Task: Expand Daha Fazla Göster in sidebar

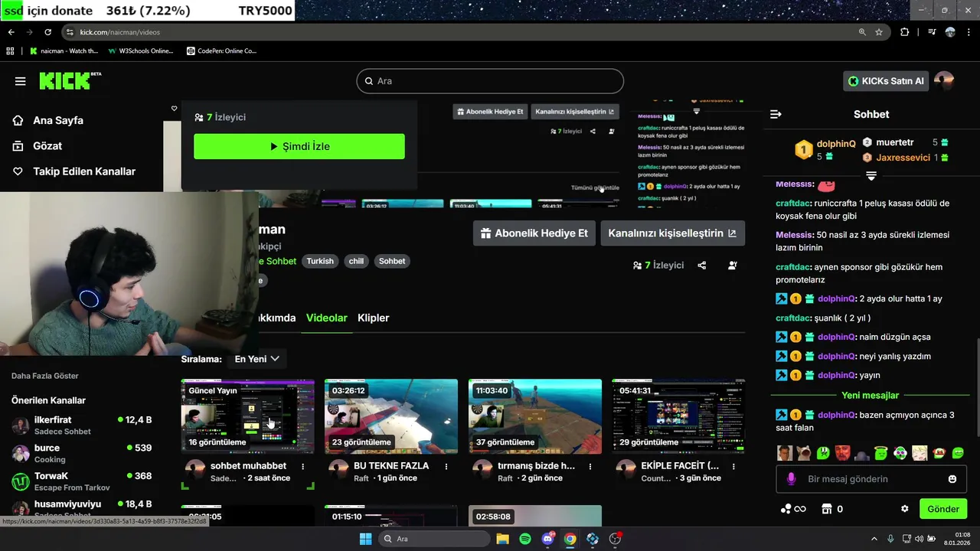Action: (x=45, y=376)
